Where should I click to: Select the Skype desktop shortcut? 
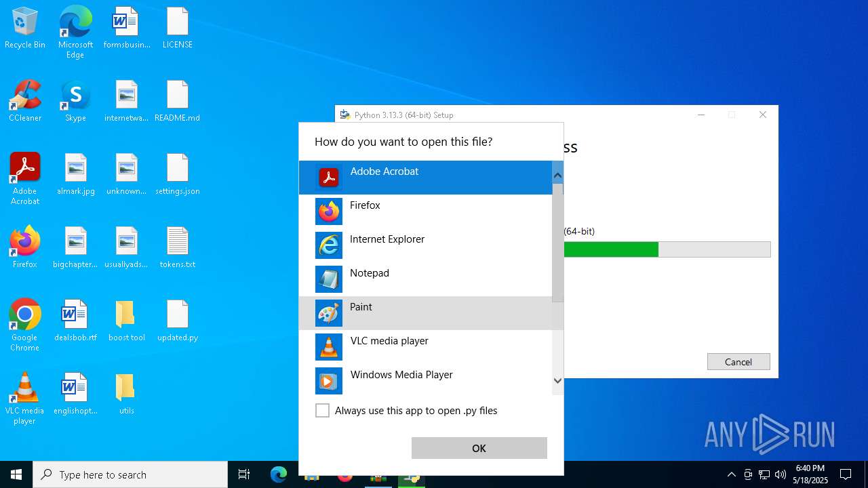(x=75, y=102)
